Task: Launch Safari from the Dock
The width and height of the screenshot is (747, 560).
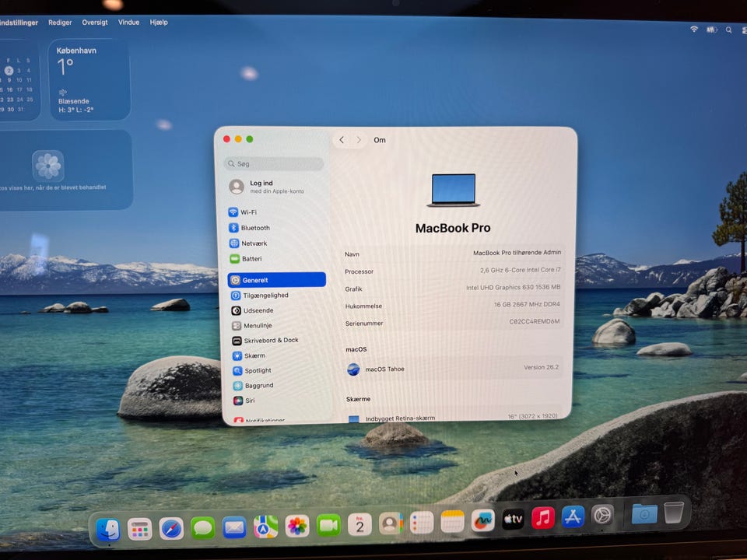Action: point(171,529)
